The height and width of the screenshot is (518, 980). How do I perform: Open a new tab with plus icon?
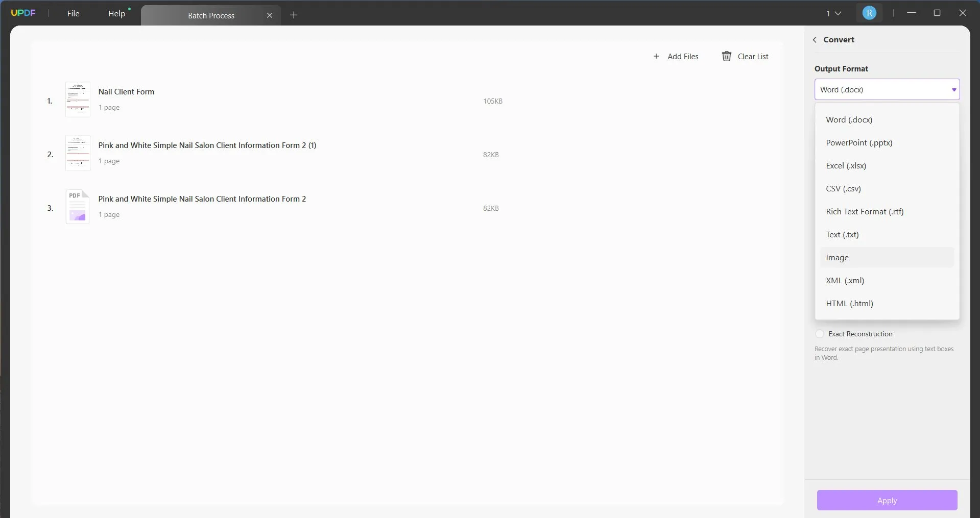pyautogui.click(x=294, y=15)
